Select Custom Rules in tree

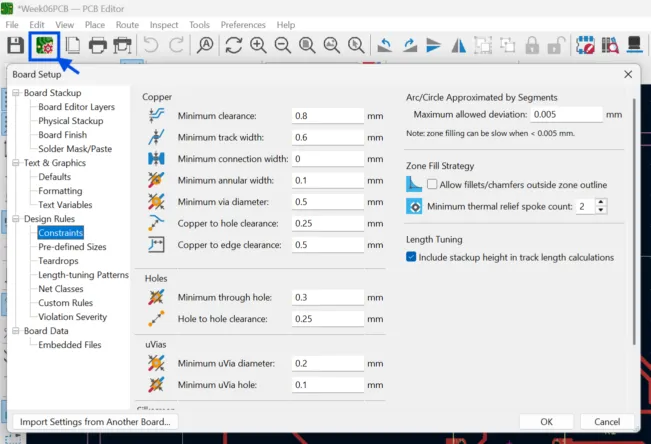65,303
